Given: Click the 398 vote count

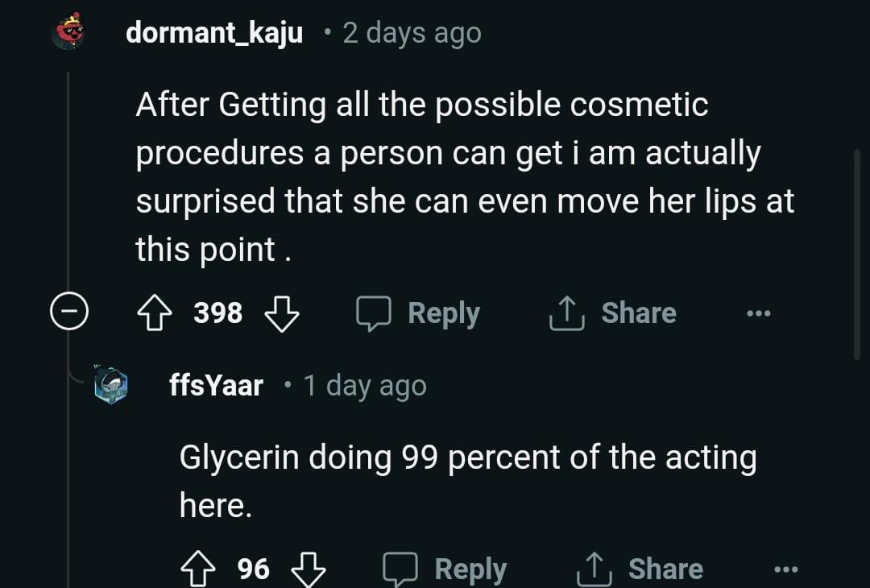Looking at the screenshot, I should (218, 313).
